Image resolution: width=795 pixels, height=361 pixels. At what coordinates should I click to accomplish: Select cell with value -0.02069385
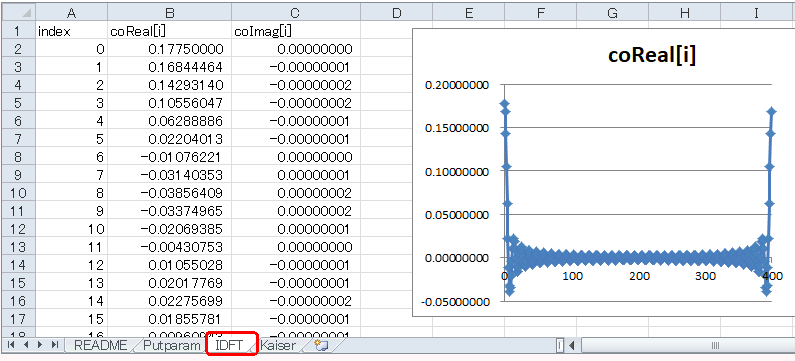[169, 229]
